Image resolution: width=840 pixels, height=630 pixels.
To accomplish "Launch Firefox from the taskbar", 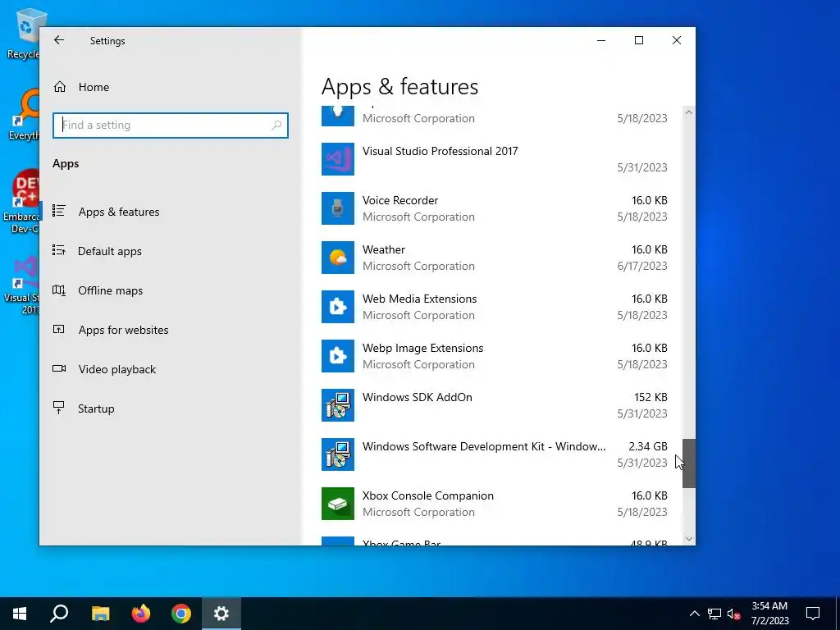I will pyautogui.click(x=141, y=614).
